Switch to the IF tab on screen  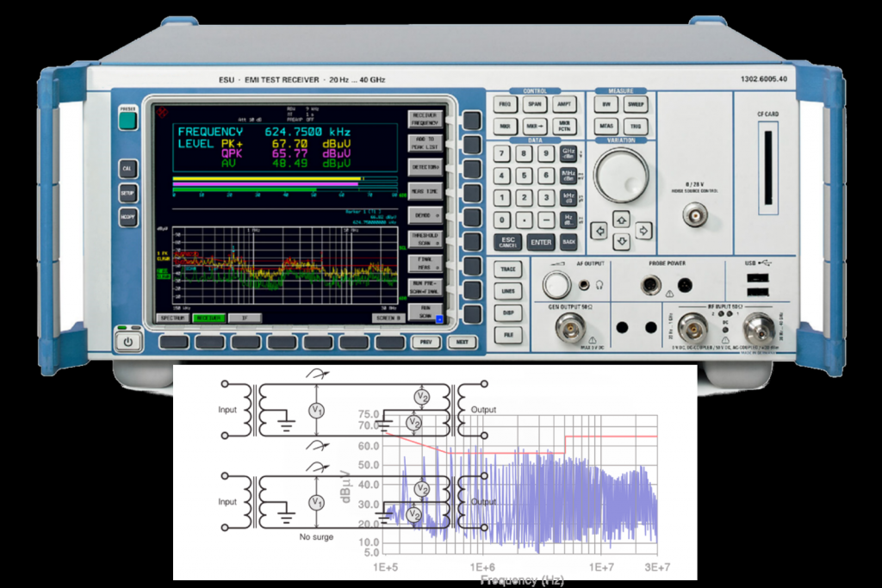tap(245, 319)
